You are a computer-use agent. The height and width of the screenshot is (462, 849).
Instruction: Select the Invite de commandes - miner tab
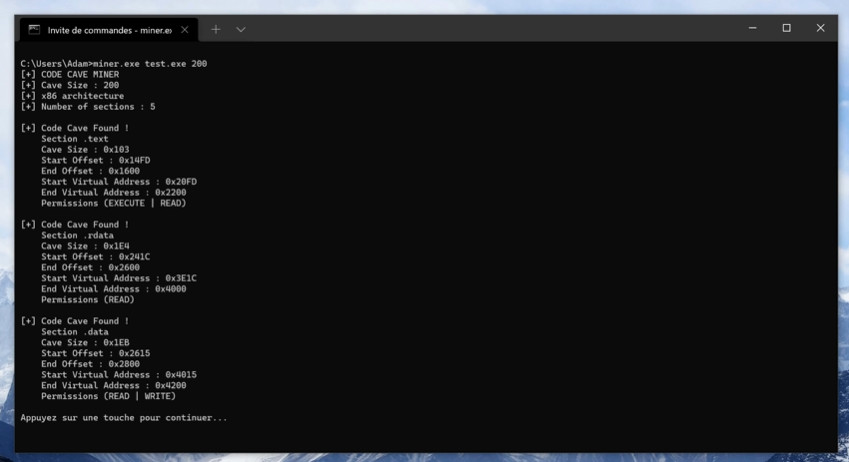(x=109, y=30)
